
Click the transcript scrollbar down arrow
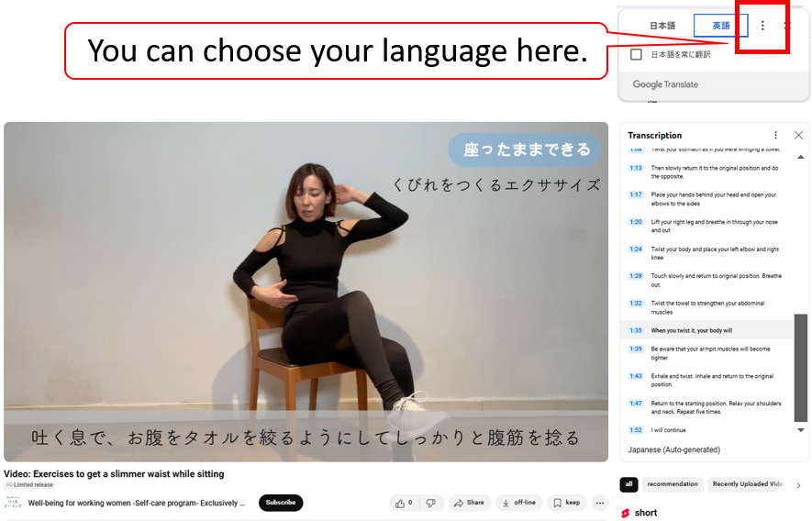point(801,430)
